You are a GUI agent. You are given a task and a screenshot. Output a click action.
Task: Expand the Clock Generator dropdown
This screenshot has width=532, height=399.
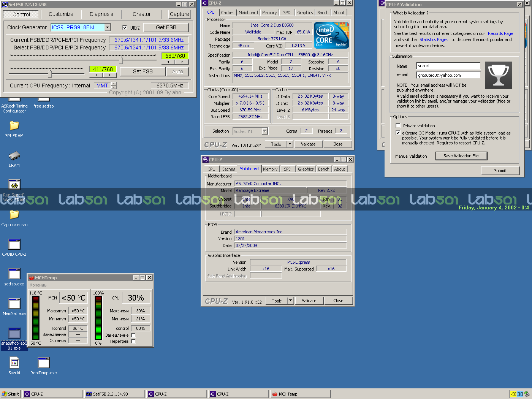click(108, 27)
